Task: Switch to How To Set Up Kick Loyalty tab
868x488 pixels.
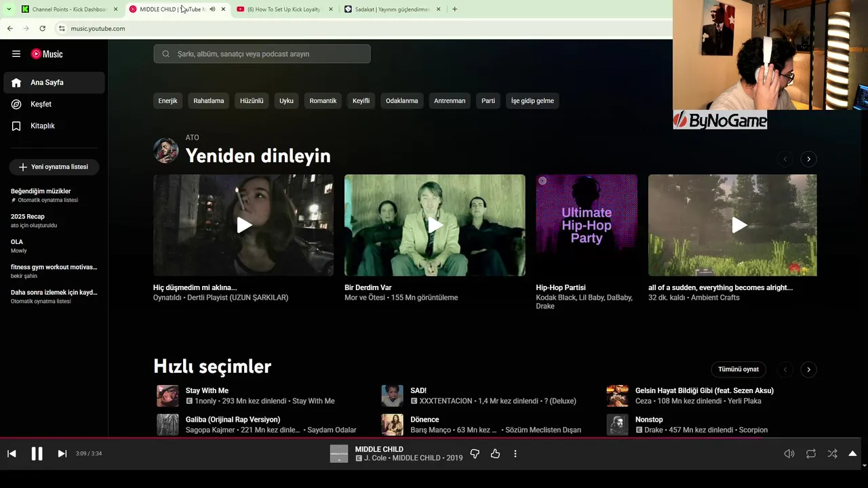Action: pos(285,9)
